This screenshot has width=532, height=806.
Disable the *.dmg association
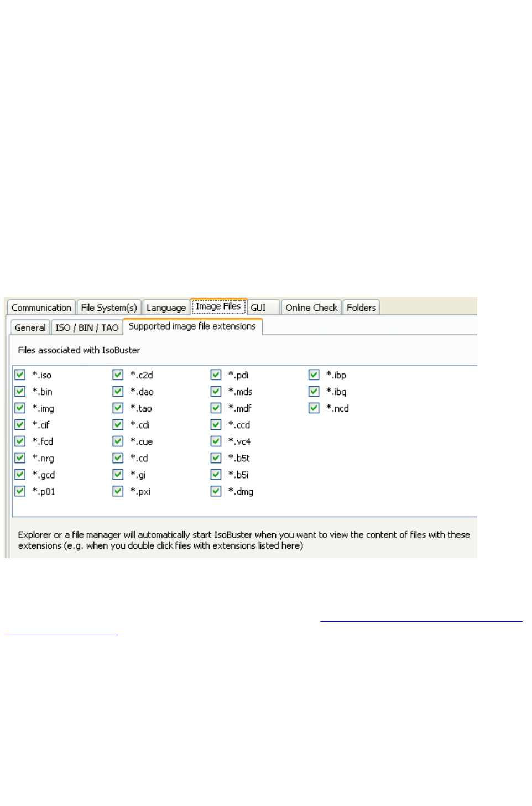[216, 491]
